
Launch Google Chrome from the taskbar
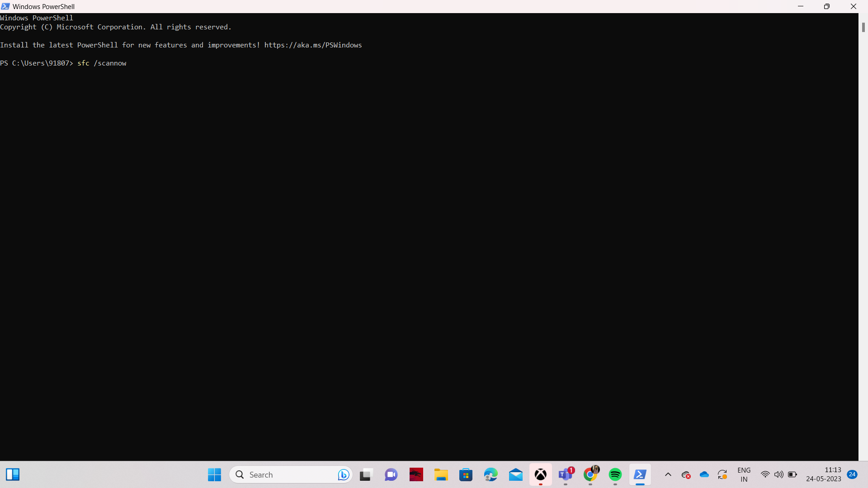point(590,474)
